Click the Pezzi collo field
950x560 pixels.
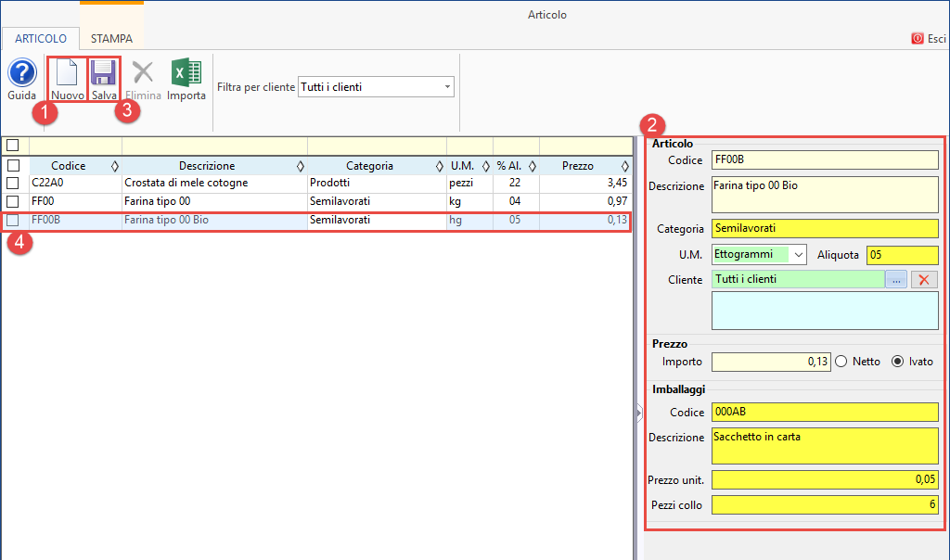(825, 504)
